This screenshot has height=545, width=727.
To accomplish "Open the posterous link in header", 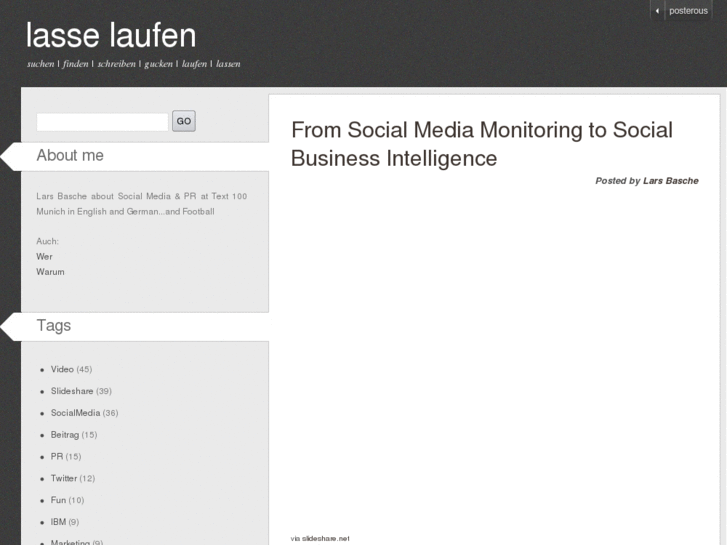I will [688, 11].
